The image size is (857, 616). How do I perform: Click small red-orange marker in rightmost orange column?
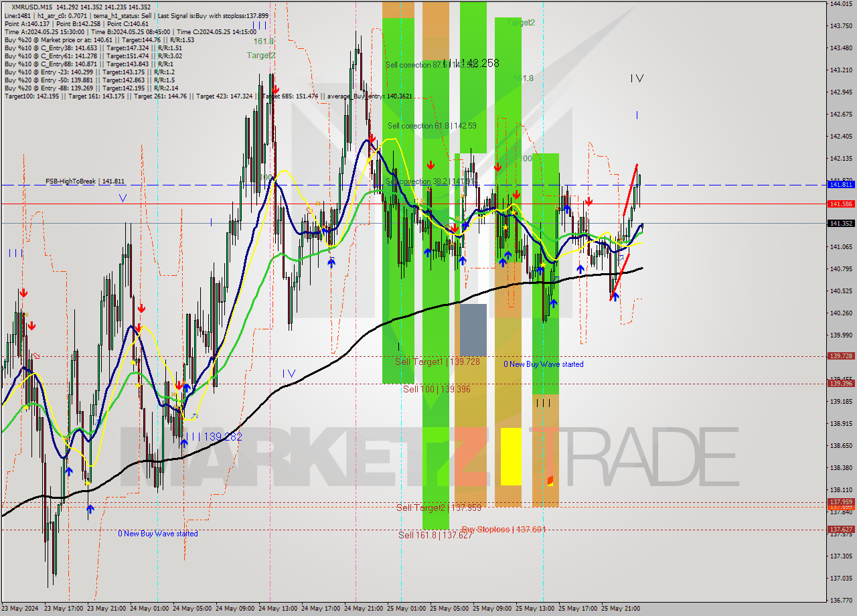pyautogui.click(x=550, y=480)
